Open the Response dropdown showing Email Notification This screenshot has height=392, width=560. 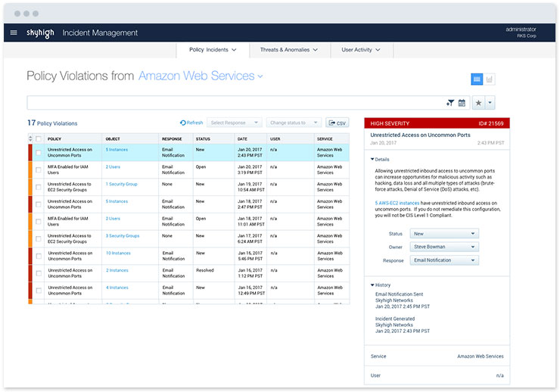coord(444,260)
